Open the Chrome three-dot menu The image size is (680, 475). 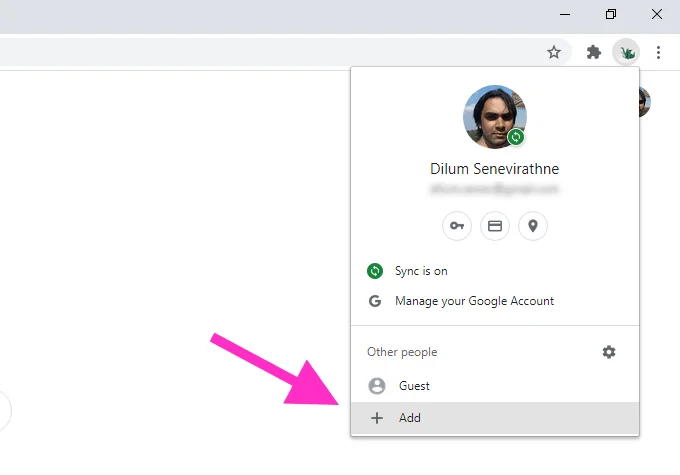pos(658,52)
